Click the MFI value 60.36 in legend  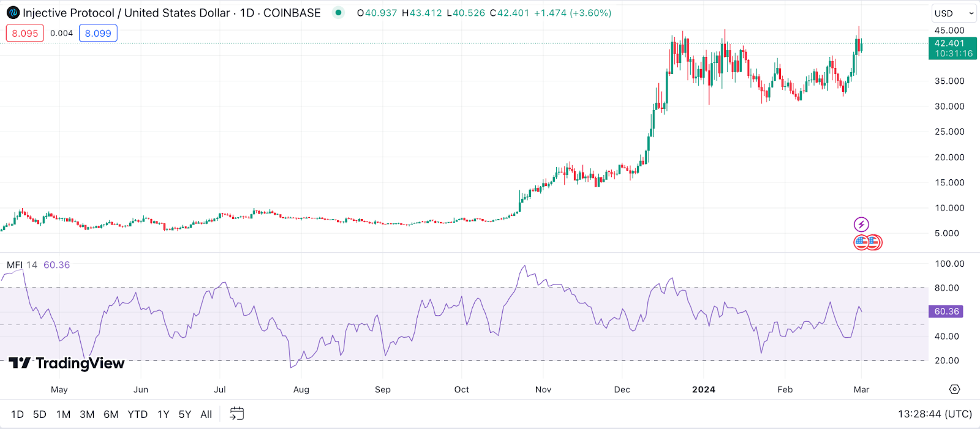click(x=56, y=265)
